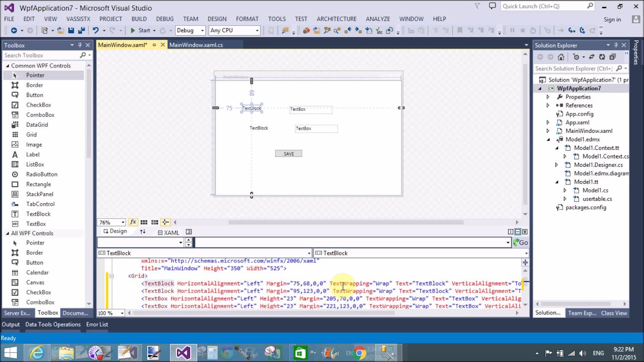Pin the Toolbox panel with the pushpin

pos(79,45)
